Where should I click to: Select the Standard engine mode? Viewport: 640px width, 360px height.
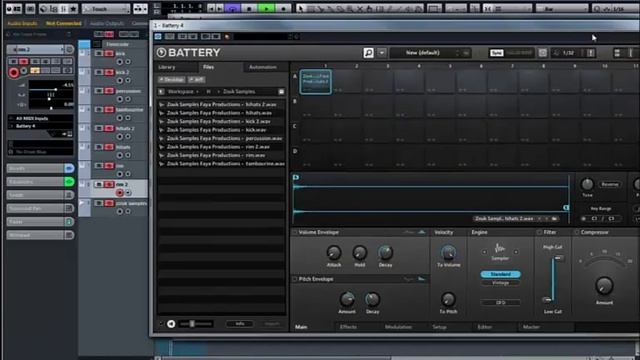point(500,274)
